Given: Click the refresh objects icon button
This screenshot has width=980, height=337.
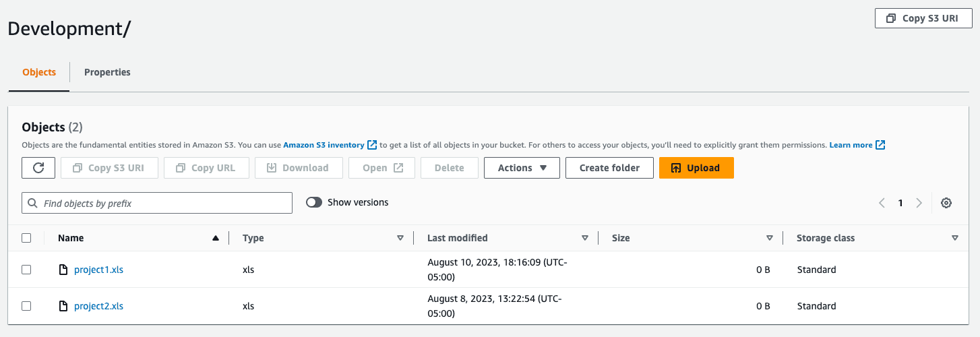Looking at the screenshot, I should tap(38, 168).
